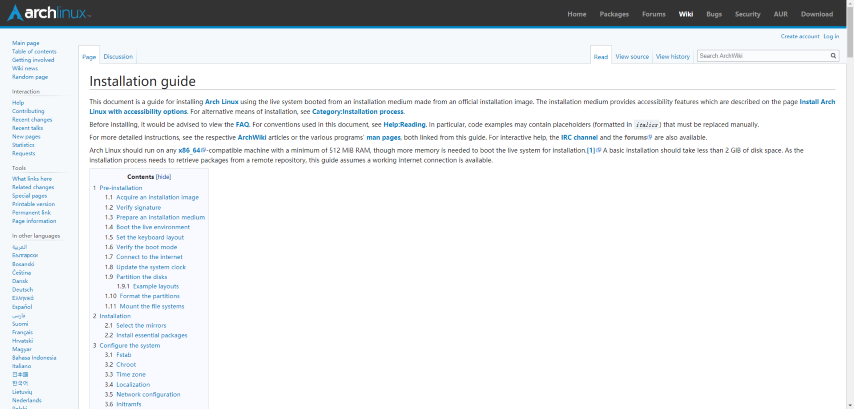Image resolution: width=854 pixels, height=409 pixels.
Task: Jump to Acquire an installation image
Action: point(157,198)
